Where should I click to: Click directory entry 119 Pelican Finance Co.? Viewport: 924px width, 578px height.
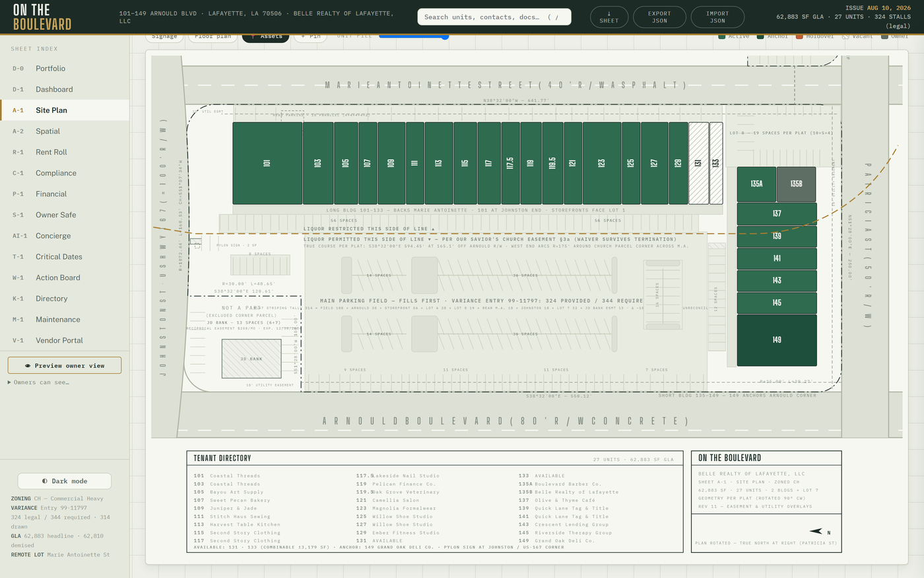[396, 484]
